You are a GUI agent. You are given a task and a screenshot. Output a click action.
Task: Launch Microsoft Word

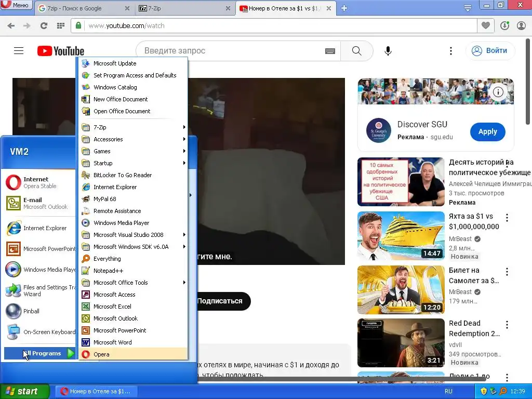pyautogui.click(x=134, y=342)
